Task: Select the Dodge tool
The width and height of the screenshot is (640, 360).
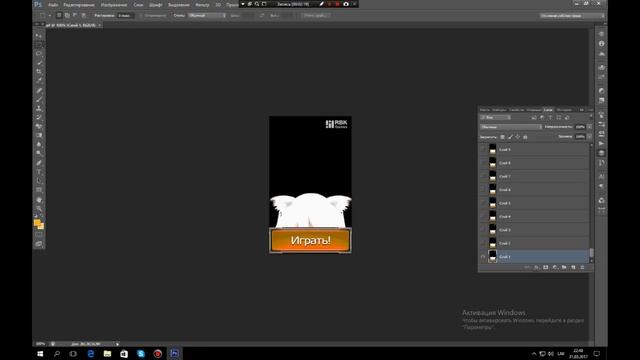Action: pos(39,153)
